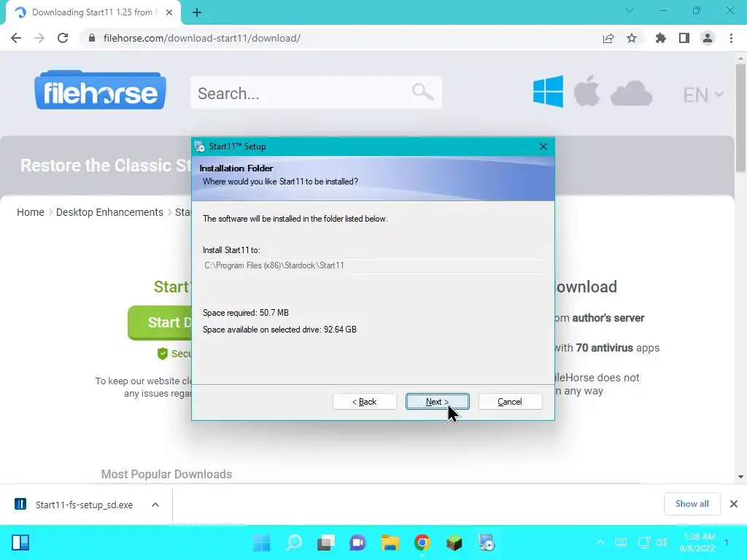Viewport: 747px width, 560px height.
Task: Click touch keyboard tray icon
Action: [621, 542]
